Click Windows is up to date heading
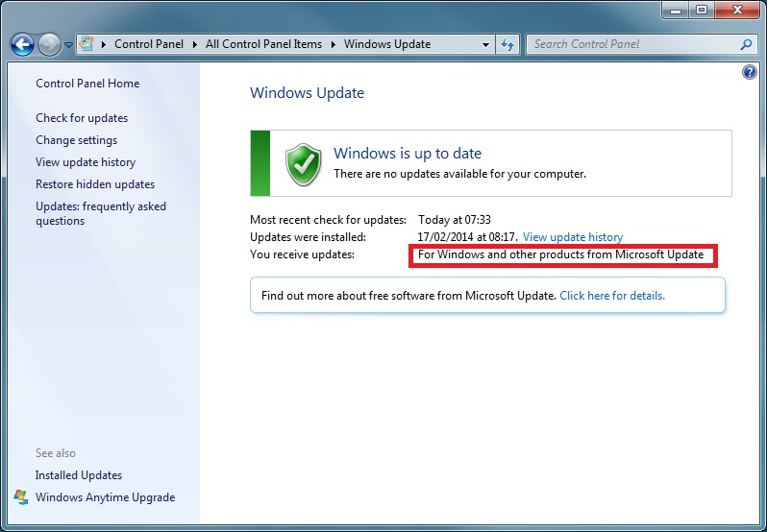 [x=408, y=154]
